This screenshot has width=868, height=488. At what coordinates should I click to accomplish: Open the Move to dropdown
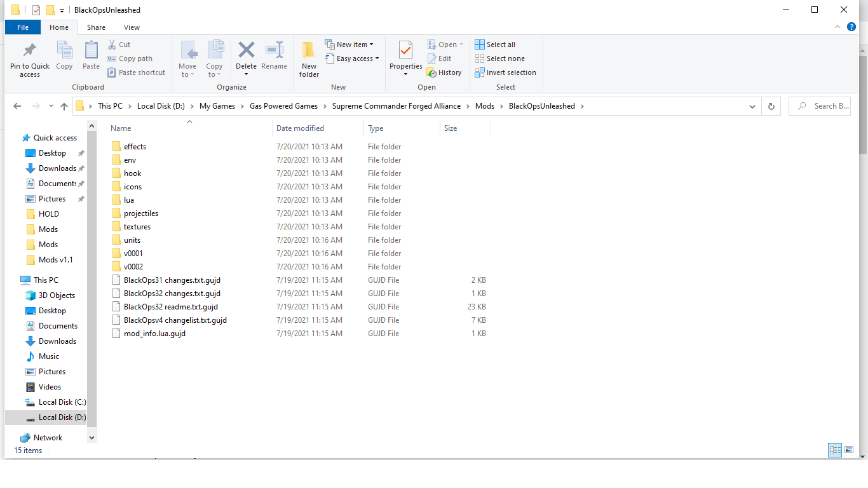pos(187,59)
